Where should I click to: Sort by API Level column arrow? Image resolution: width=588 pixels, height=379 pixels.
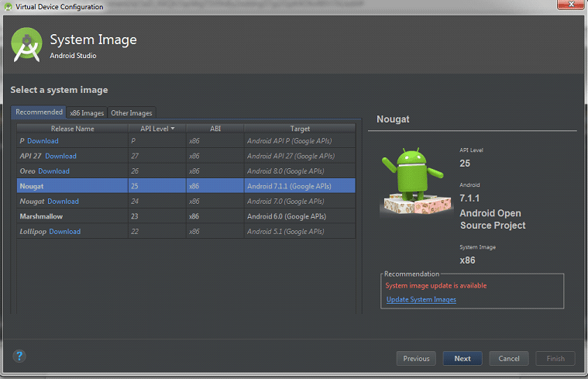coord(173,129)
